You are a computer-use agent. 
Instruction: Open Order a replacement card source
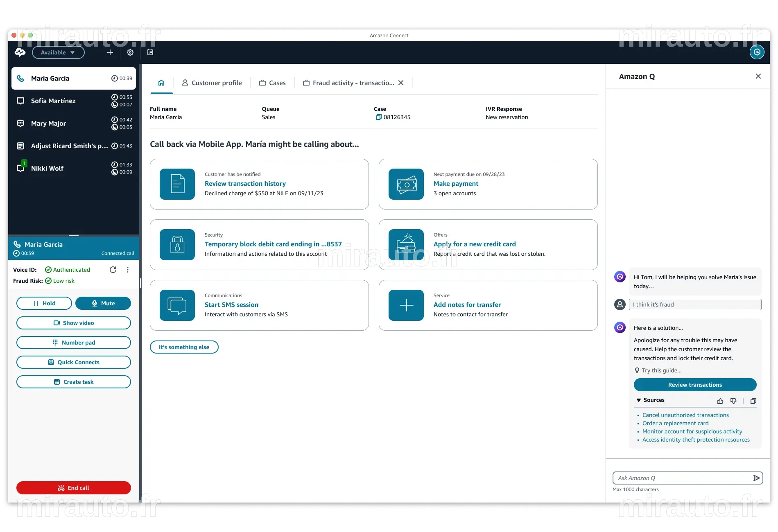point(675,423)
